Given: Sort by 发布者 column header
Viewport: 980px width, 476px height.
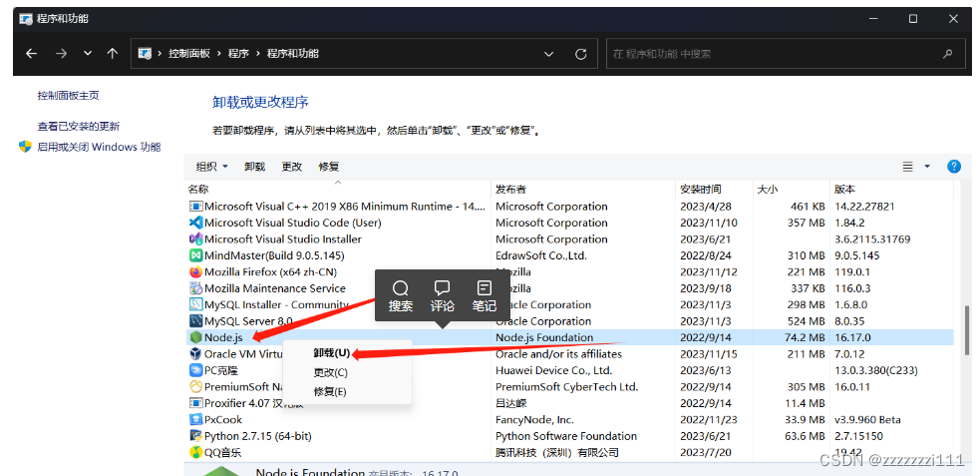Looking at the screenshot, I should (x=510, y=189).
